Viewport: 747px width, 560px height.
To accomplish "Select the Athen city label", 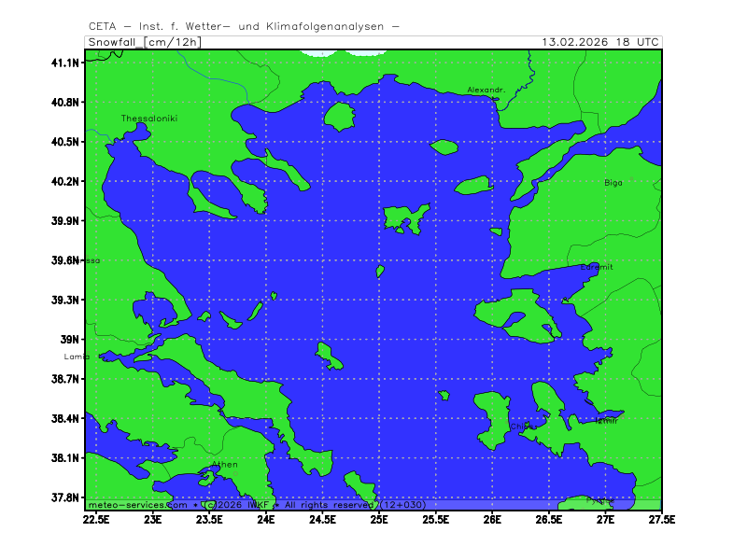I will click(x=224, y=464).
